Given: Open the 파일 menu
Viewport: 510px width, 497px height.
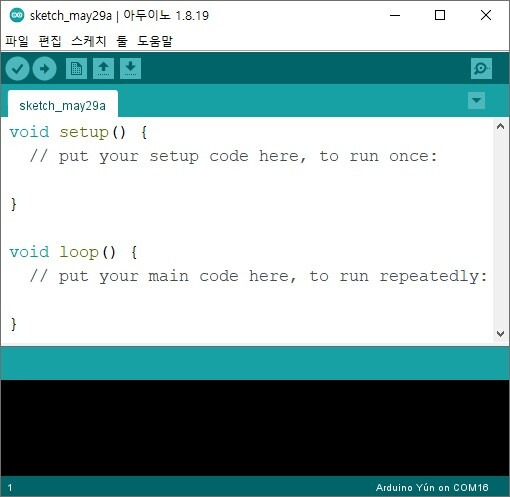Looking at the screenshot, I should tap(17, 41).
